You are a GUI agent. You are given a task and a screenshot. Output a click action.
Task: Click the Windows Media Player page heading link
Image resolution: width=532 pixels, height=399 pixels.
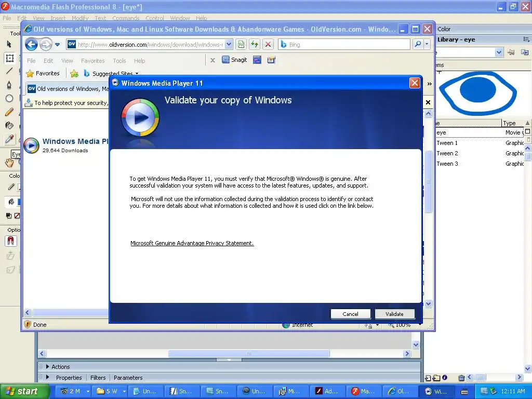(75, 141)
